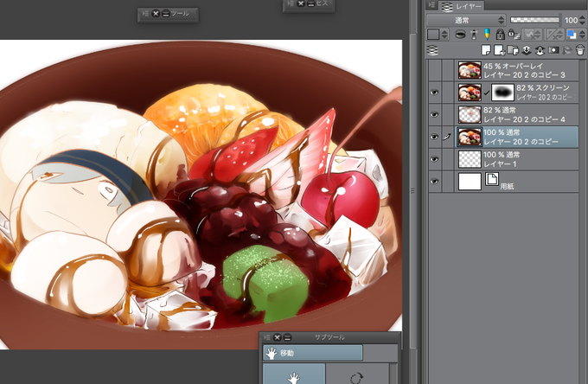
Task: Hide レイヤー 20 2 のコピー 4 layer
Action: [434, 114]
